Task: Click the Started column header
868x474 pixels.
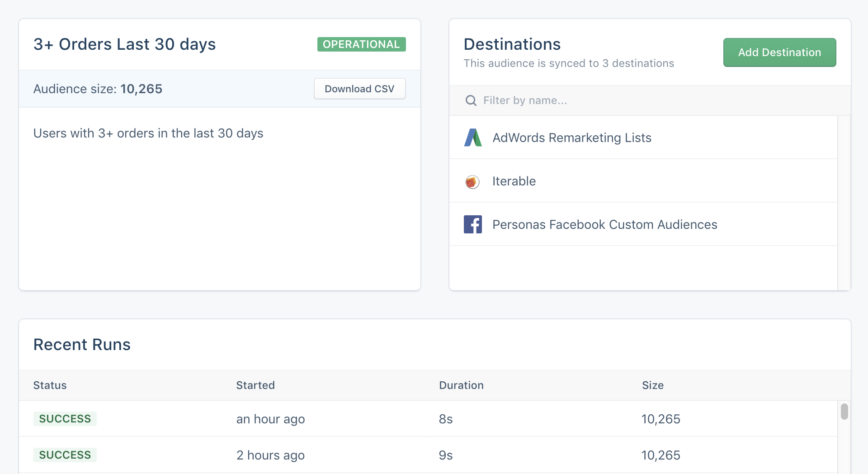Action: click(255, 385)
